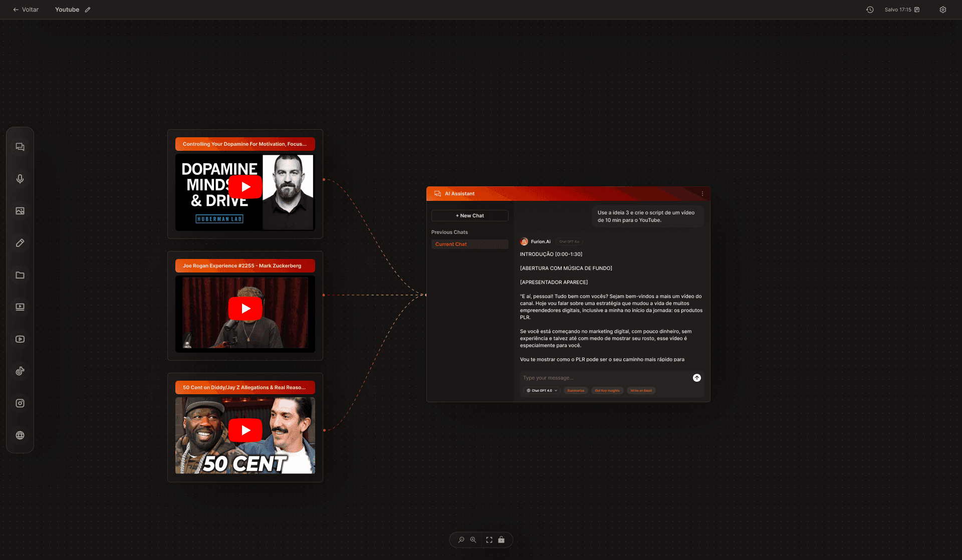Viewport: 962px width, 560px height.
Task: Send the chat message
Action: [697, 378]
